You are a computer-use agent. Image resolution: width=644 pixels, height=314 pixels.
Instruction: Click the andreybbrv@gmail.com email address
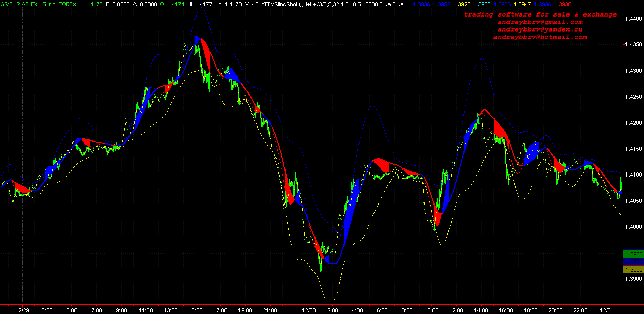[x=540, y=22]
